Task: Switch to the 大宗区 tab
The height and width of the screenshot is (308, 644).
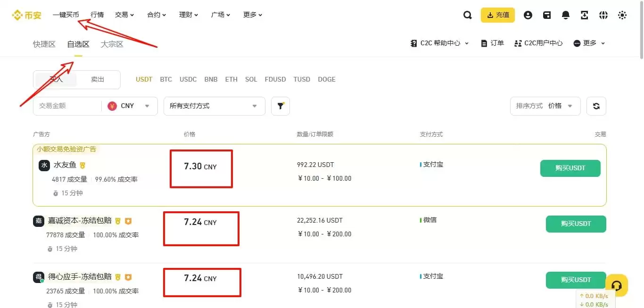Action: tap(111, 43)
